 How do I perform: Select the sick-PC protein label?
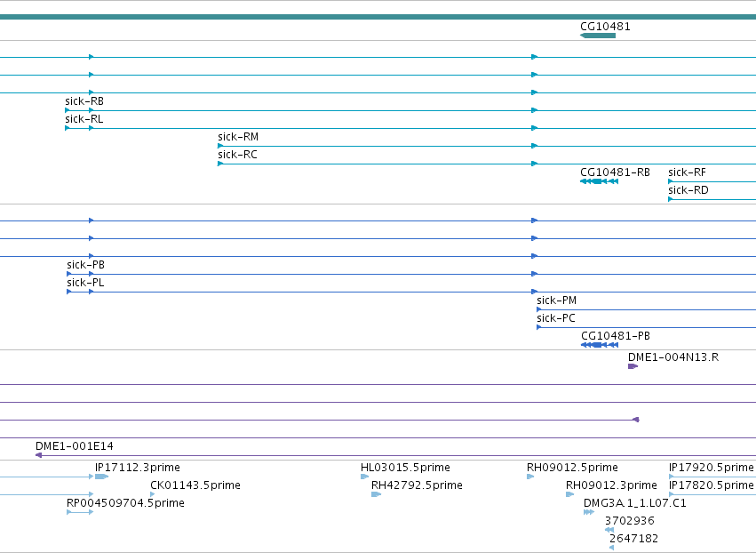click(556, 318)
